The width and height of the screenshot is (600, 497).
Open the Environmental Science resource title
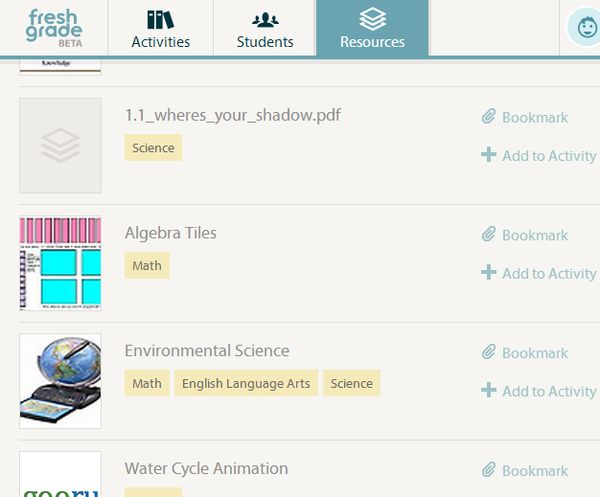tap(207, 351)
